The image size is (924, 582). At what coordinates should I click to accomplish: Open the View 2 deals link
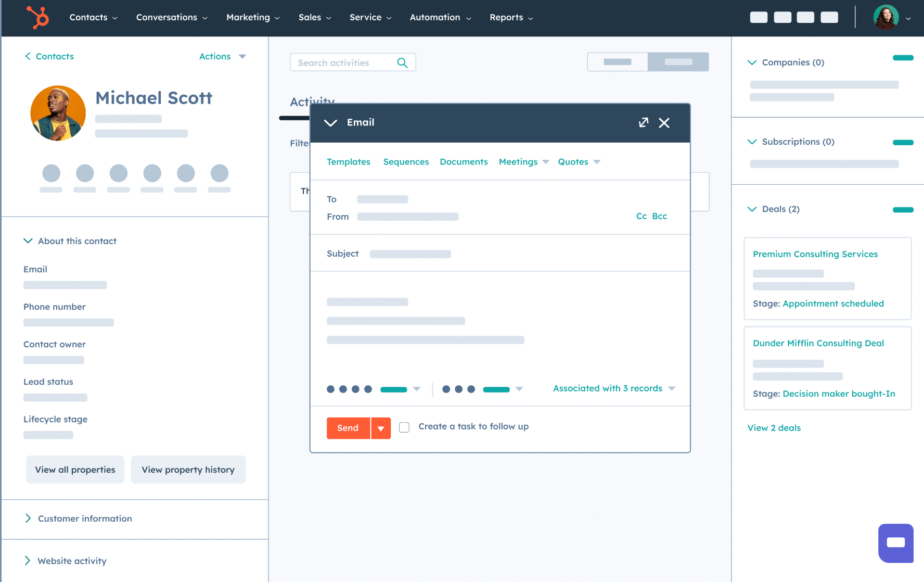pyautogui.click(x=774, y=427)
